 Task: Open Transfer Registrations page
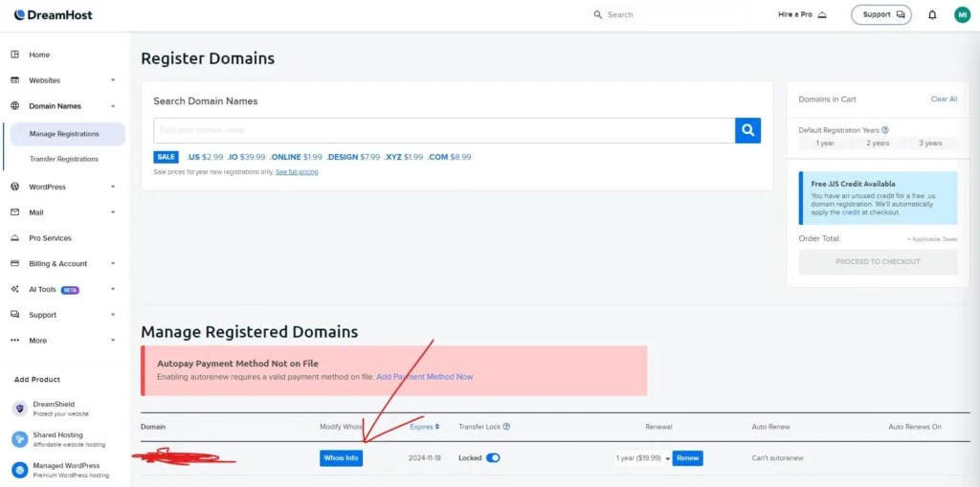64,159
